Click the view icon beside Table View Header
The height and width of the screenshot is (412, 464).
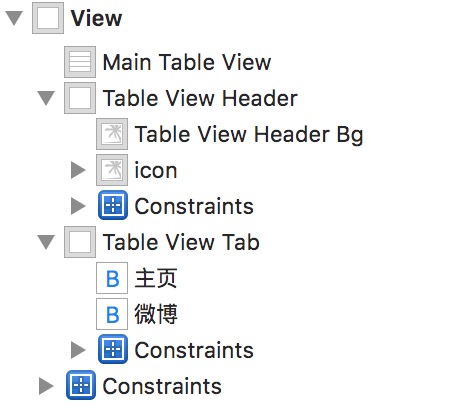coord(80,98)
